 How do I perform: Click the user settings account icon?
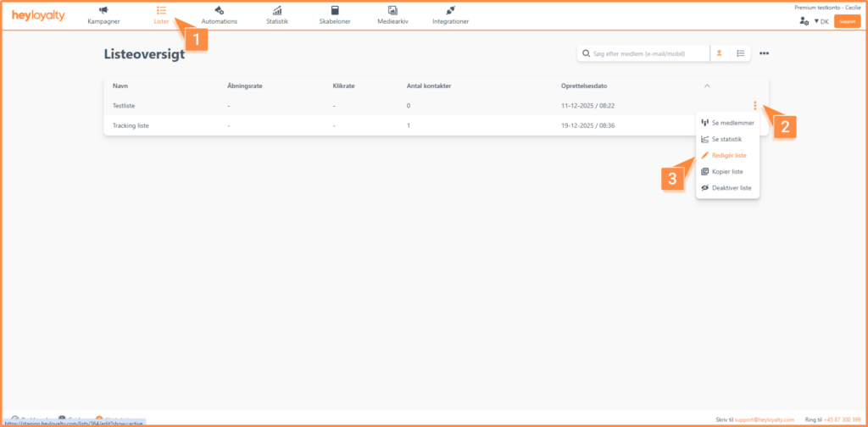[x=804, y=21]
